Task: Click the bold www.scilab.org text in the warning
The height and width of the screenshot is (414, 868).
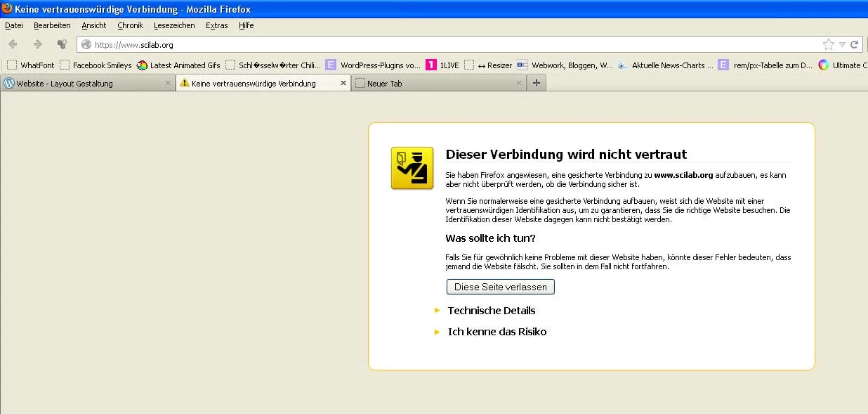Action: pyautogui.click(x=683, y=175)
